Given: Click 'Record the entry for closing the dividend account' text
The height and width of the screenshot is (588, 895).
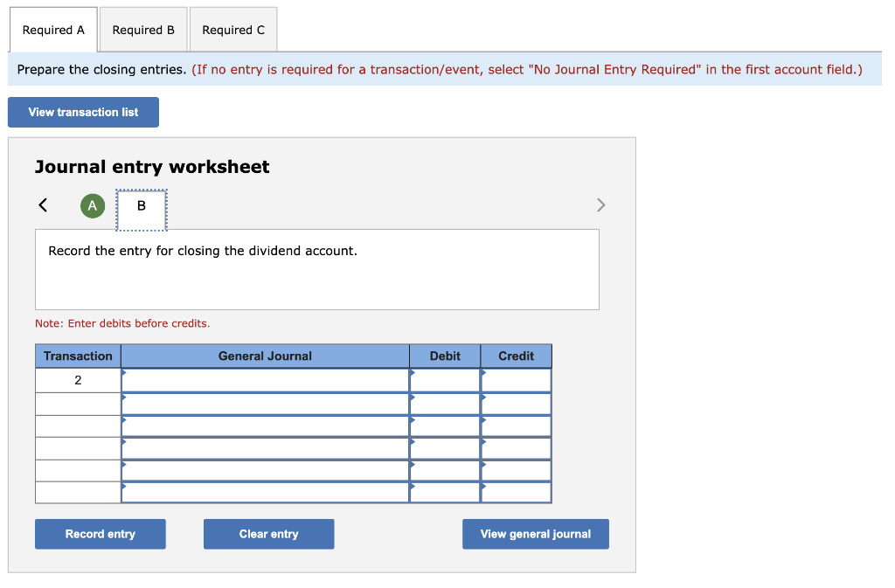Looking at the screenshot, I should click(203, 251).
